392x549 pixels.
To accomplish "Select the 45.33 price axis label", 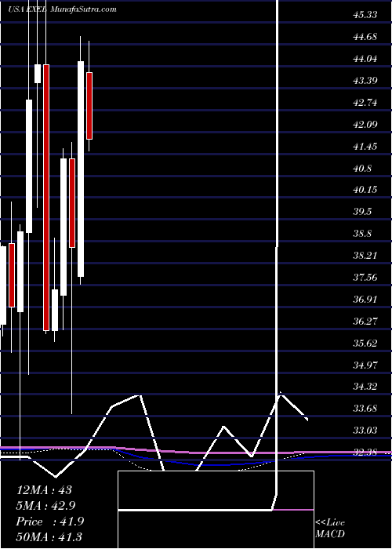I will [x=365, y=15].
